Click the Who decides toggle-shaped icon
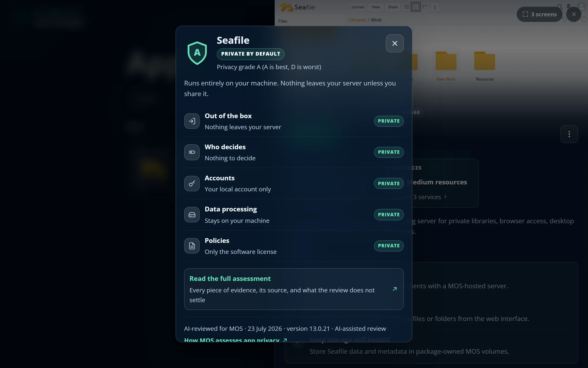Viewport: 588px width, 368px height. pos(192,152)
